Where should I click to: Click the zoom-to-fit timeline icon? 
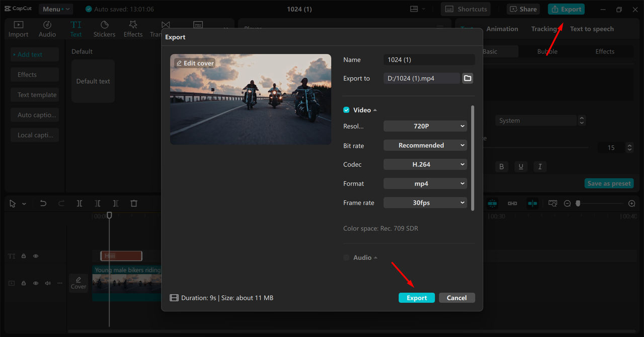(553, 203)
